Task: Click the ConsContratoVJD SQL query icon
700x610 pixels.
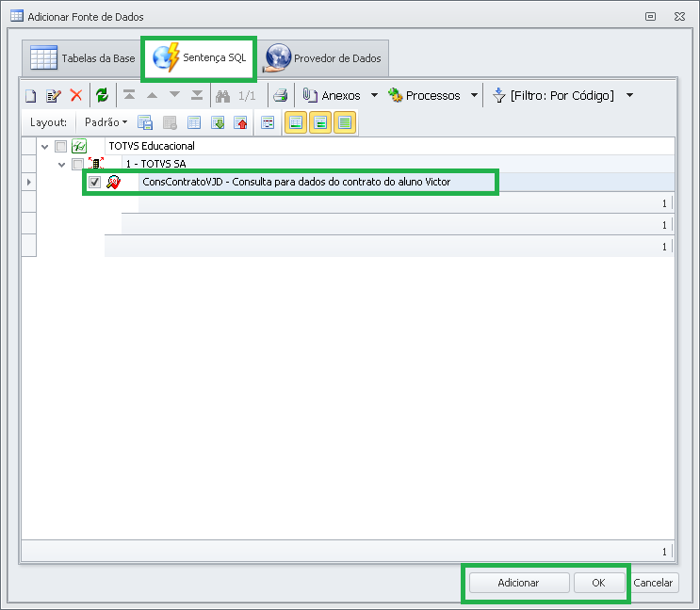Action: [113, 182]
